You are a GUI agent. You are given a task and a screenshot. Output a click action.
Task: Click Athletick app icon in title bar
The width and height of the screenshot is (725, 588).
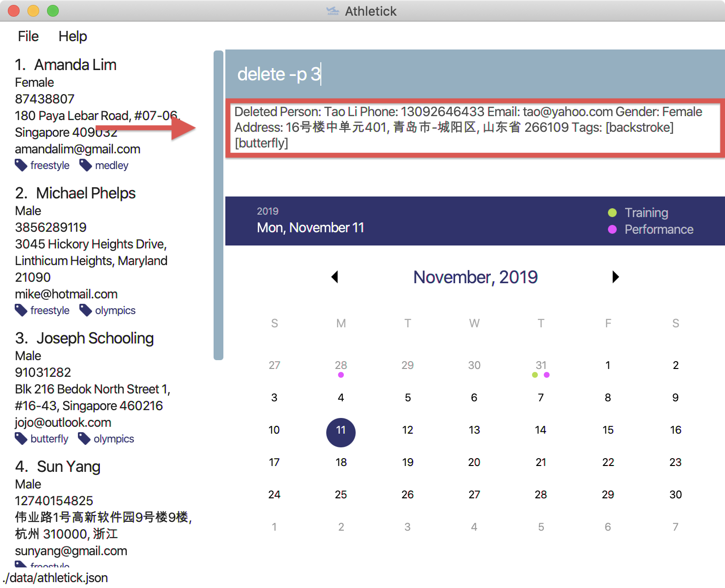(x=333, y=11)
